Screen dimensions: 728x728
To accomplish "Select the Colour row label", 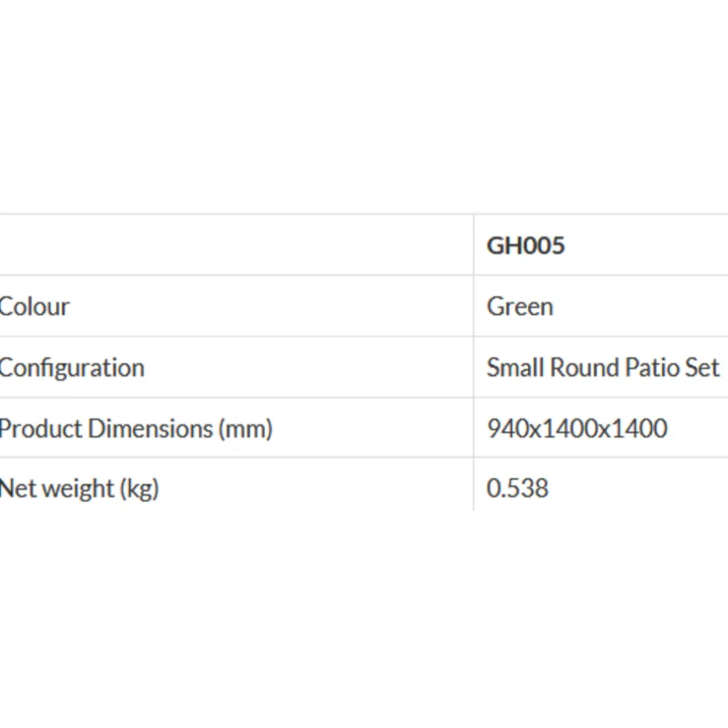I will click(x=34, y=307).
